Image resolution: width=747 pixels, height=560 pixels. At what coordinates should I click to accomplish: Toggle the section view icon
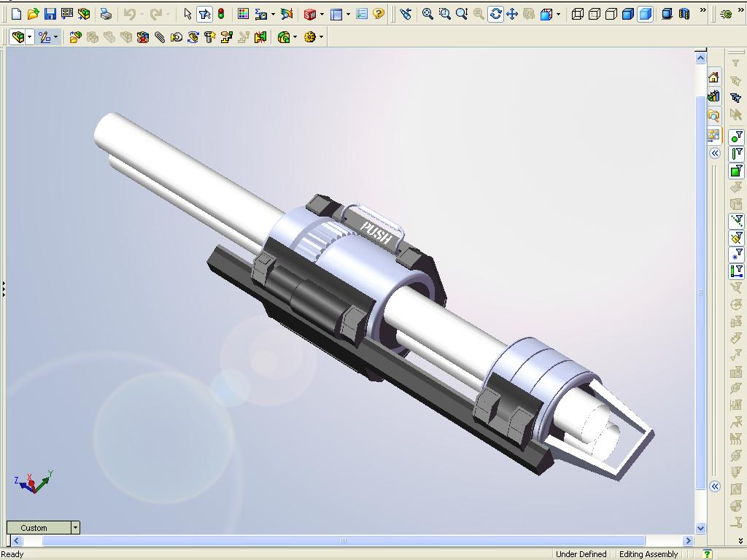[684, 14]
